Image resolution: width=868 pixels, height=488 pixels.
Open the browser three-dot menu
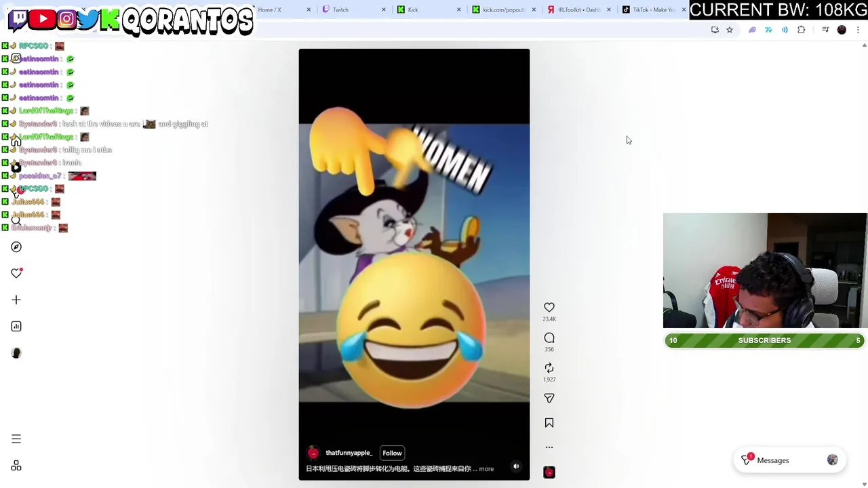[858, 30]
